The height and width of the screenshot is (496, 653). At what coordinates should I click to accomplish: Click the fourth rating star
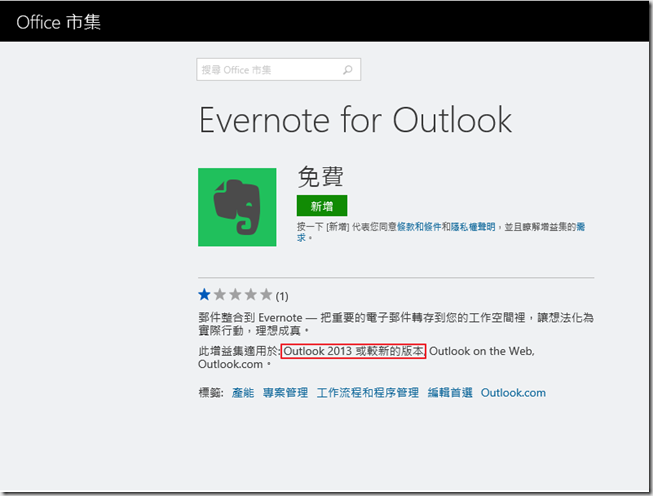pos(250,295)
